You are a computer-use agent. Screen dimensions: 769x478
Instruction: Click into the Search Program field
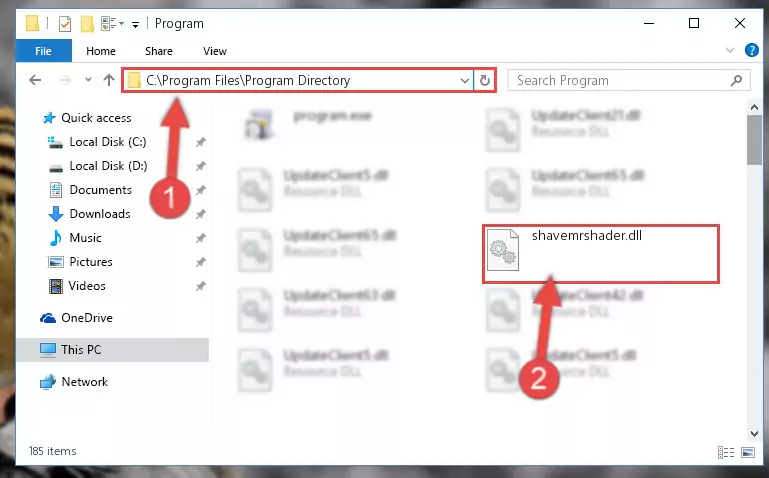(x=618, y=80)
